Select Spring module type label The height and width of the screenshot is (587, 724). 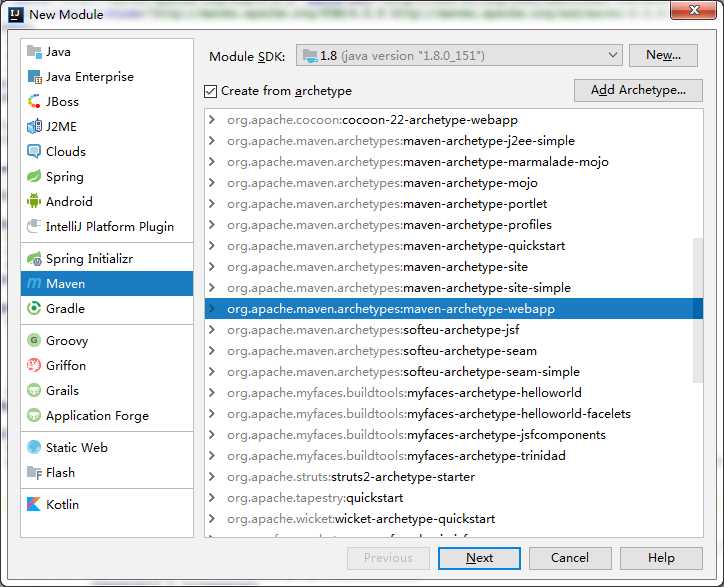click(x=65, y=177)
